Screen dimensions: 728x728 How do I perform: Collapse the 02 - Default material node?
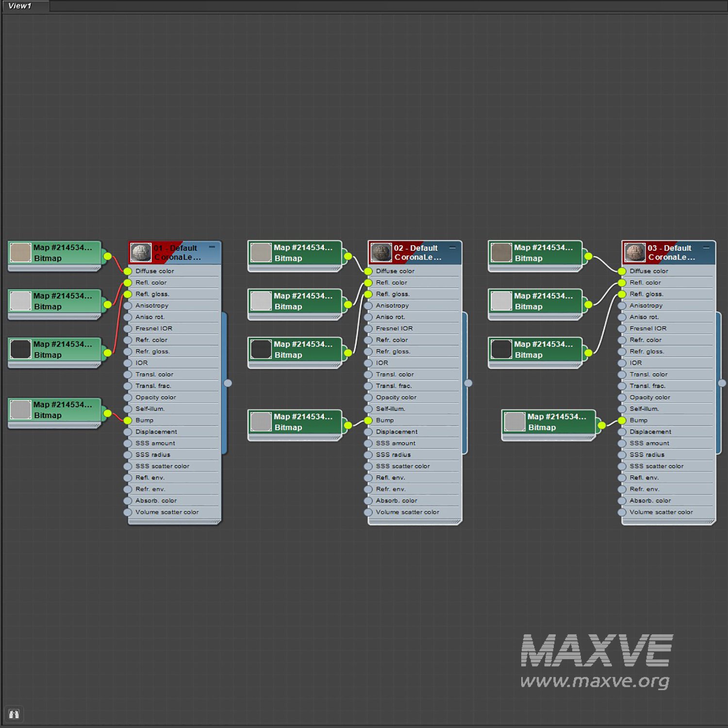coord(452,248)
